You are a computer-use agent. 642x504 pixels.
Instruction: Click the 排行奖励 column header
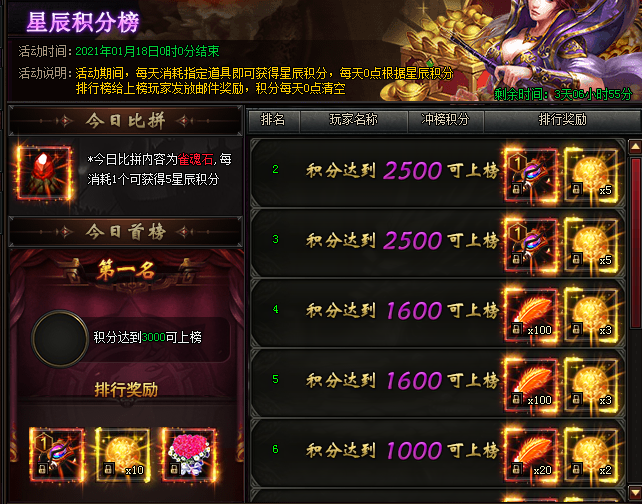563,120
